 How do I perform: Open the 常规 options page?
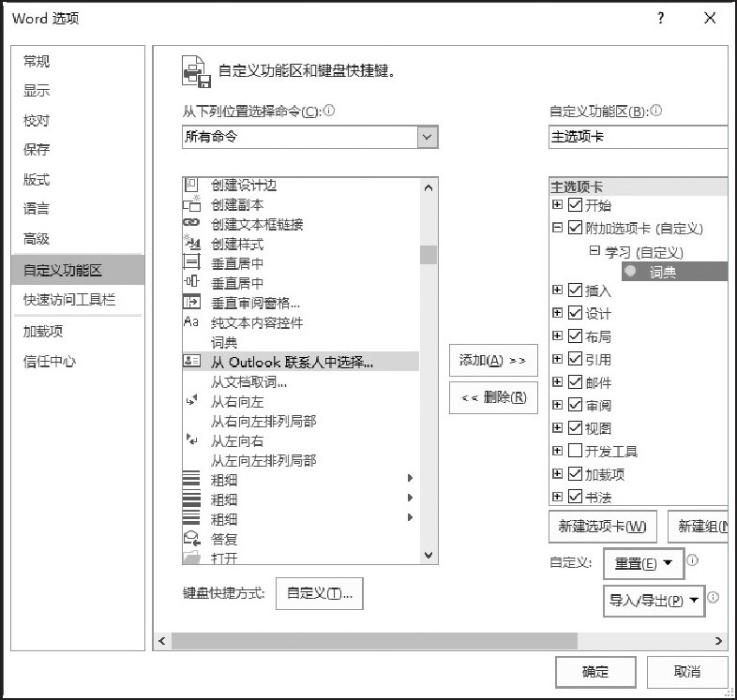click(78, 61)
